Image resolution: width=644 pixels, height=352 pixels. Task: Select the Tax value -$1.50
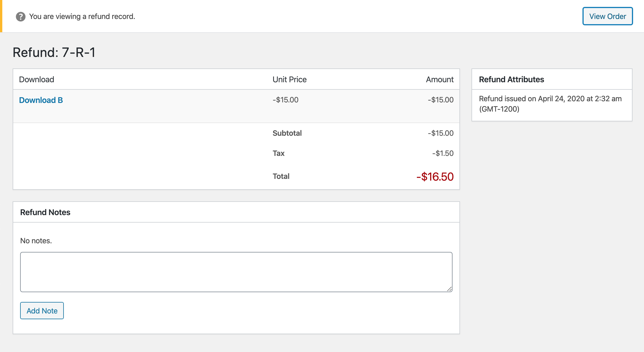point(443,153)
